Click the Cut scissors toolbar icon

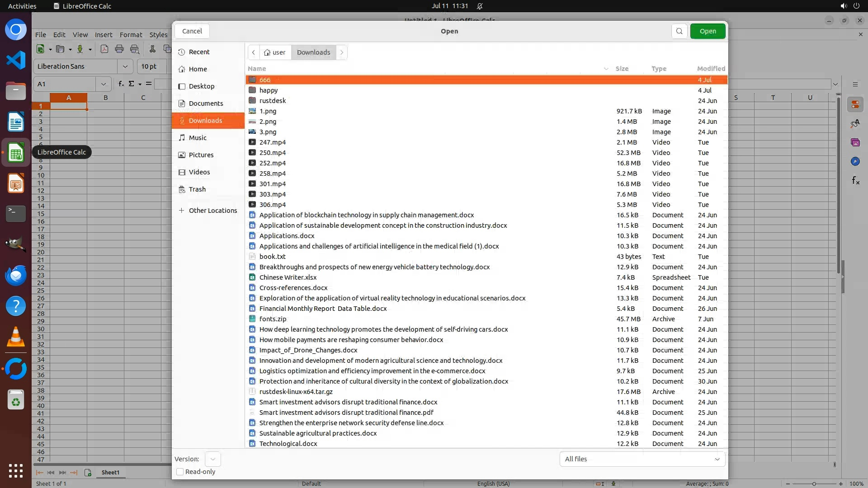tap(152, 49)
